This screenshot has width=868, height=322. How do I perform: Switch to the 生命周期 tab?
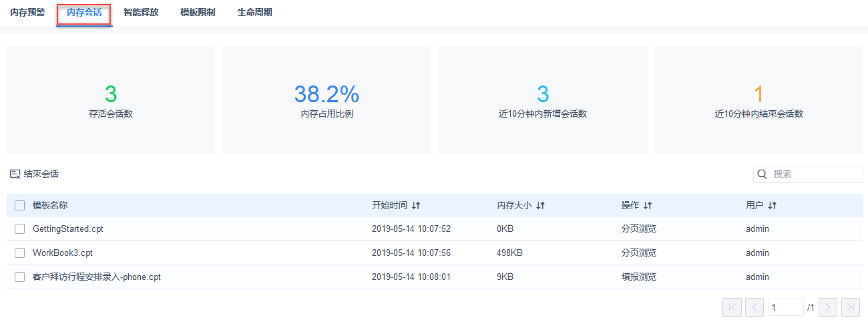click(x=254, y=13)
